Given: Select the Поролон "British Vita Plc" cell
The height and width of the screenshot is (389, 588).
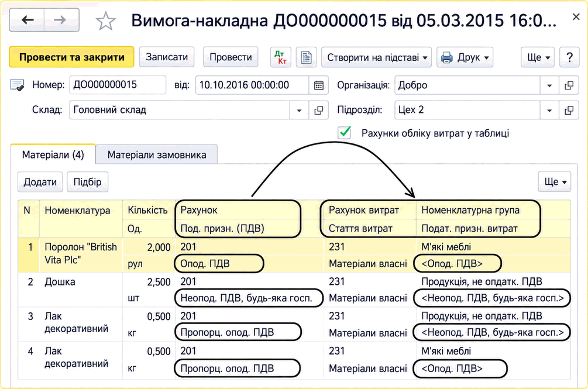Looking at the screenshot, I should [x=81, y=255].
